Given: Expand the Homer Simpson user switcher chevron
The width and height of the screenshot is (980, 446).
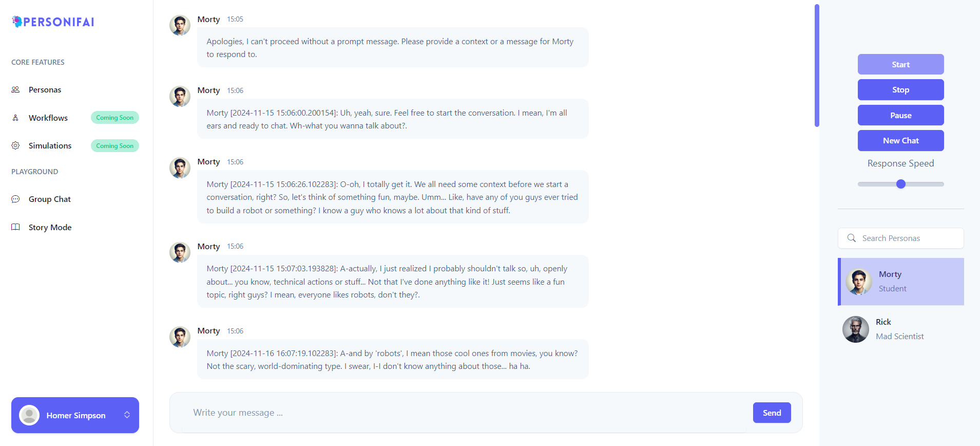Looking at the screenshot, I should tap(127, 415).
